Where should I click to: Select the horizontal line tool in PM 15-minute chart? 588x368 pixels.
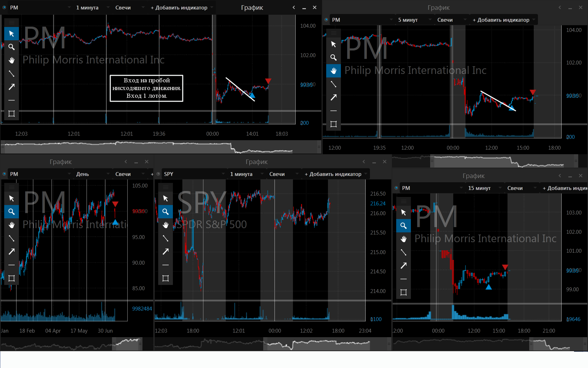click(404, 279)
